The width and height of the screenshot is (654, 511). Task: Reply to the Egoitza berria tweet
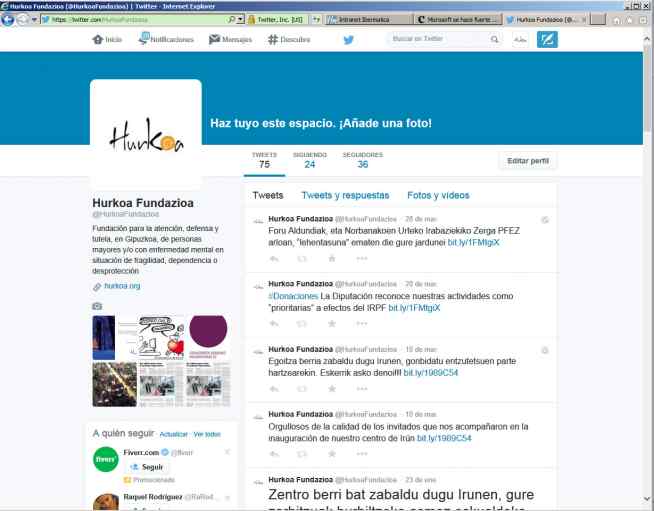coord(274,389)
